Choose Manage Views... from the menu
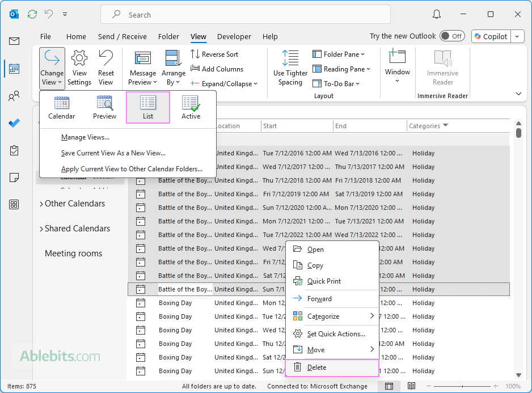Viewport: 532px width, 393px height. (85, 137)
